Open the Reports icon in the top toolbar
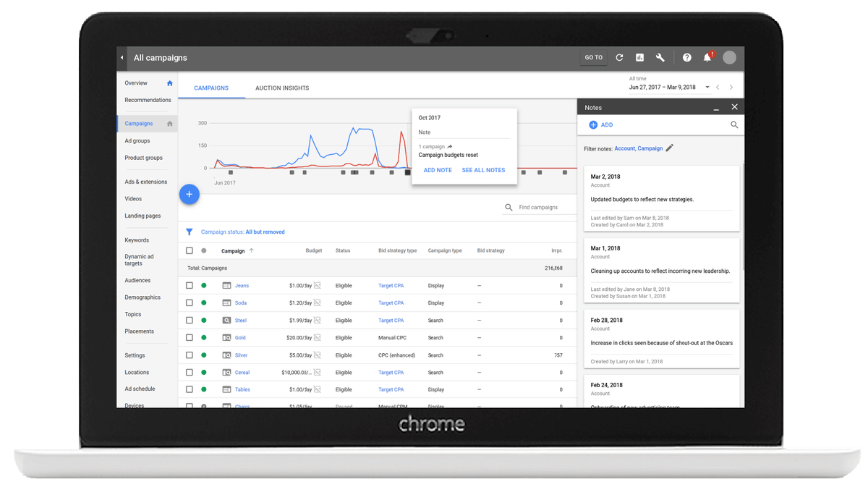868x487 pixels. [x=639, y=57]
